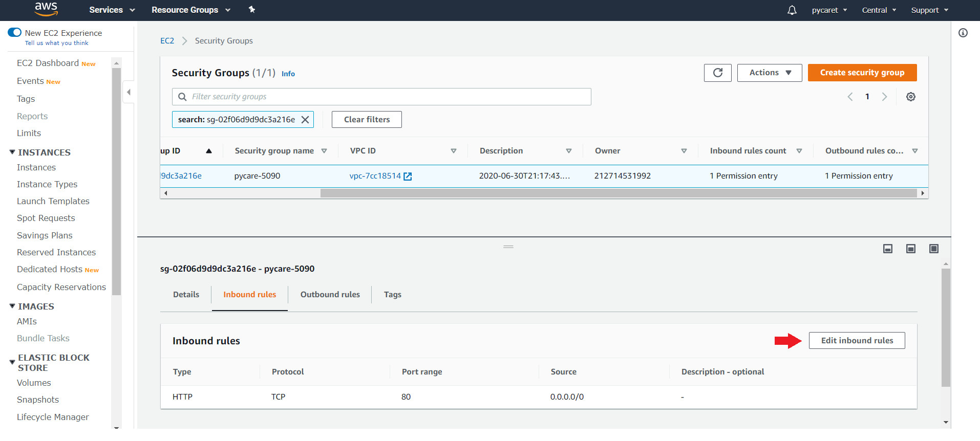
Task: Minimize details pane to bottom
Action: (x=887, y=249)
